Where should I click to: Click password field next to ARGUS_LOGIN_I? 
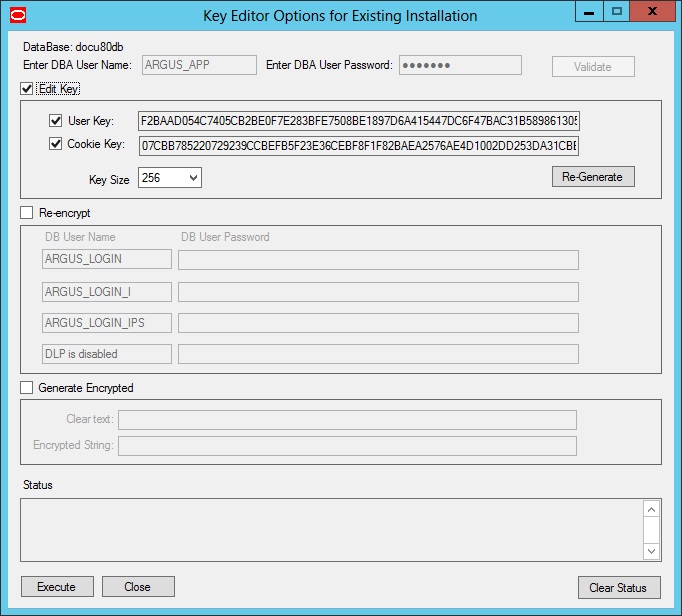tap(378, 292)
